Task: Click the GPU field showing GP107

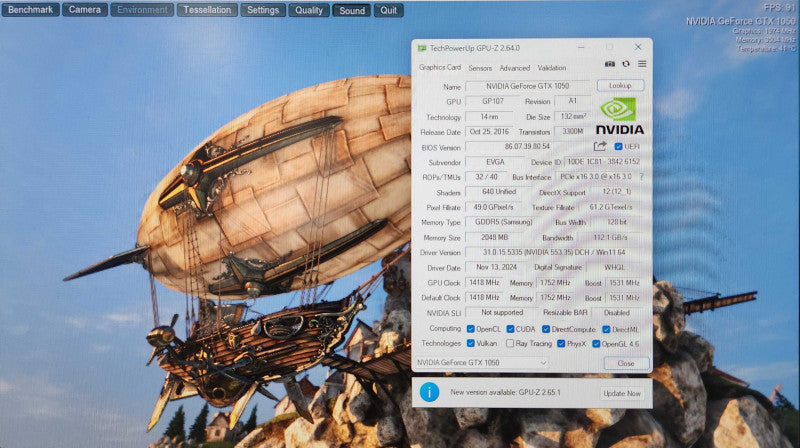Action: (x=492, y=102)
